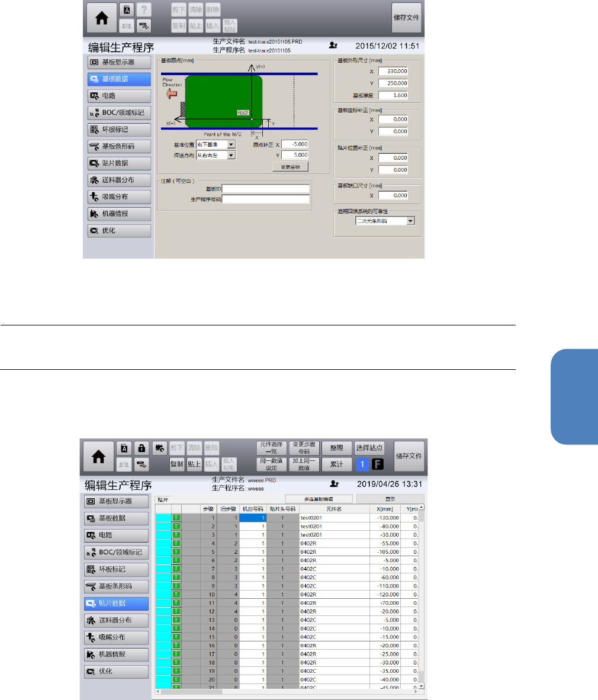This screenshot has height=700, width=598.
Task: Open 优化 in the board-data screen sidebar
Action: [x=119, y=231]
